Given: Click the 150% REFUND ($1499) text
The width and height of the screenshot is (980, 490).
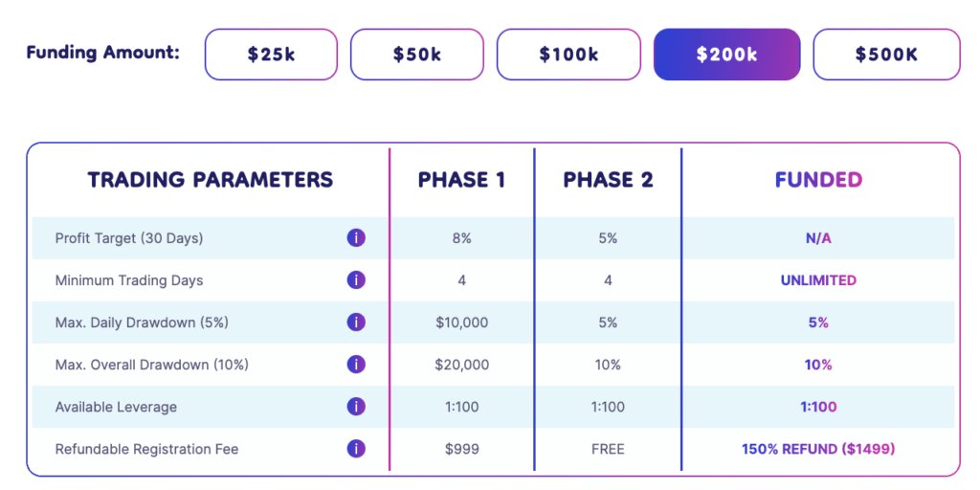Looking at the screenshot, I should click(x=819, y=449).
